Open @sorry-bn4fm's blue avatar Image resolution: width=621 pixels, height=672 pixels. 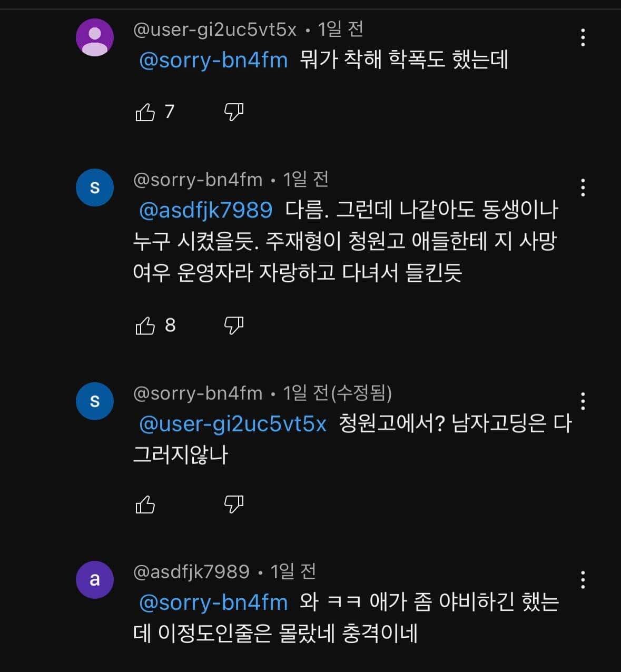point(95,187)
